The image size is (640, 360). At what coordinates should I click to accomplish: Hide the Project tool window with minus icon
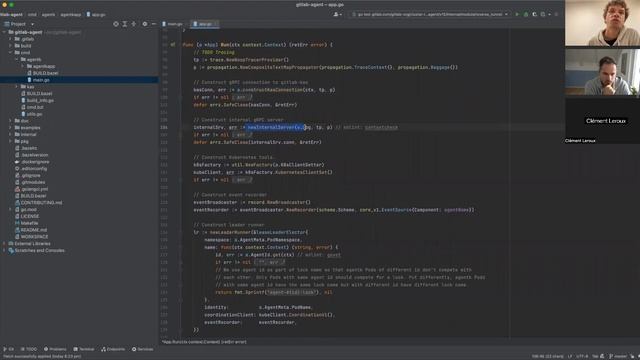tap(153, 24)
